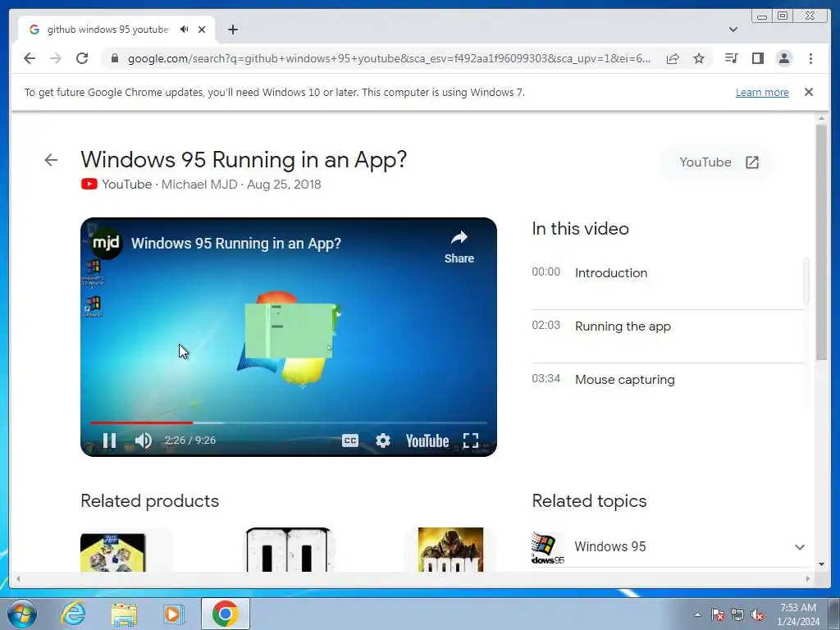Image resolution: width=840 pixels, height=630 pixels.
Task: Enter fullscreen mode in the video player
Action: pyautogui.click(x=470, y=441)
